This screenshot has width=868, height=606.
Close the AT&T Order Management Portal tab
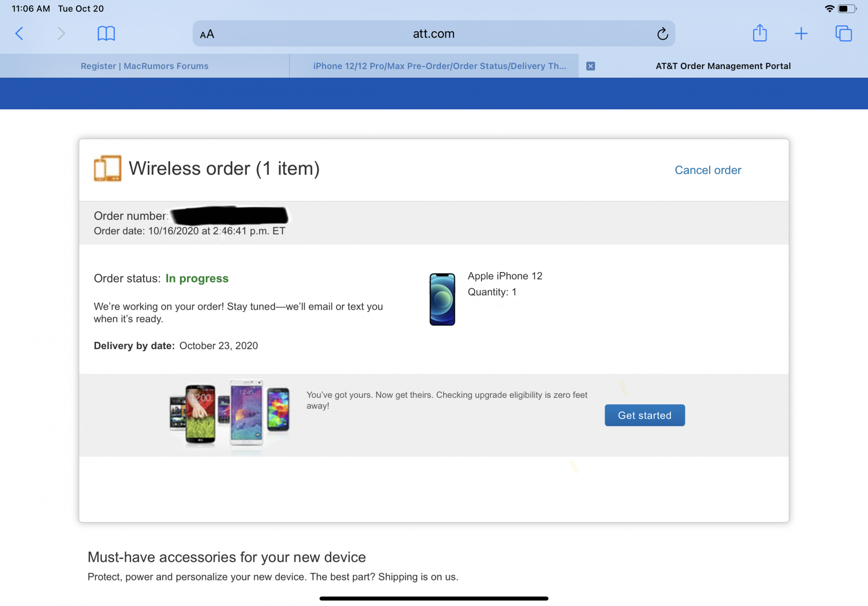coord(590,66)
